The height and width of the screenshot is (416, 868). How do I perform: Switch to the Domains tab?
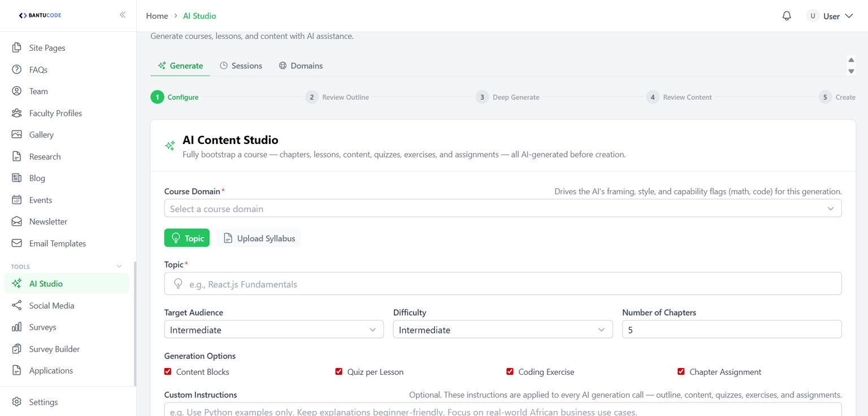(301, 65)
